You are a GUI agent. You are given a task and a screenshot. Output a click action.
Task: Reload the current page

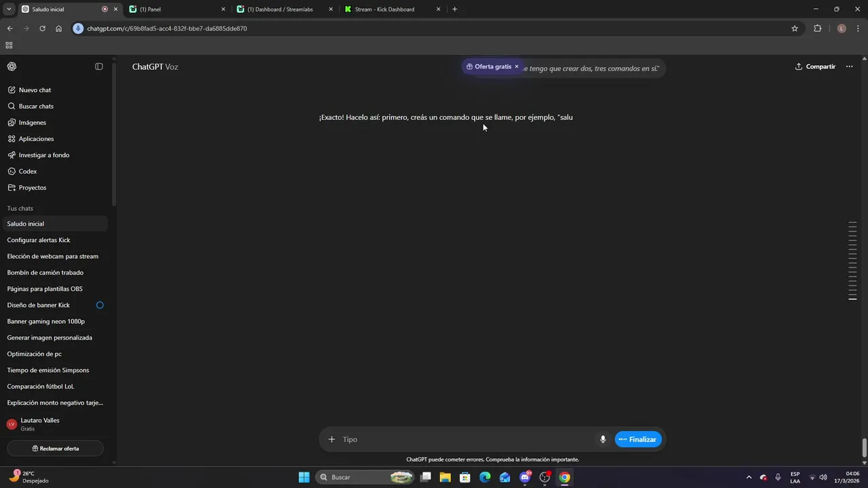42,28
